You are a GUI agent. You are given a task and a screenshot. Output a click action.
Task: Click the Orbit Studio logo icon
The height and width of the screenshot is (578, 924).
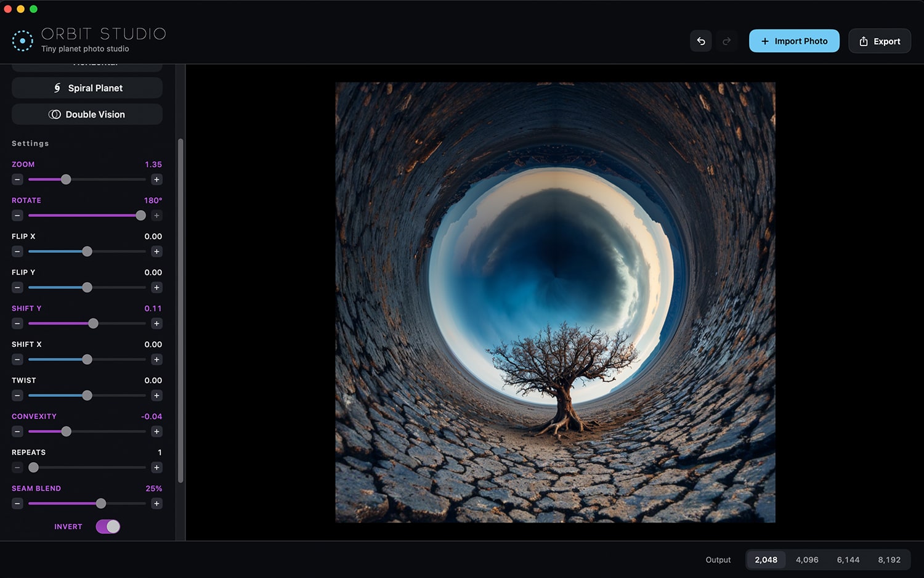tap(22, 41)
